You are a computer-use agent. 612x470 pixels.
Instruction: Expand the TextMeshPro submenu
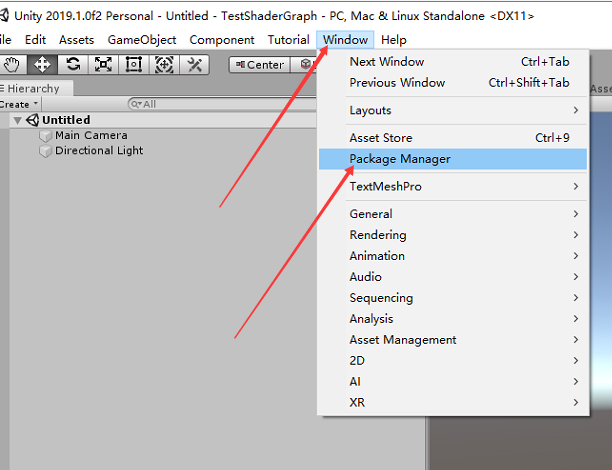[453, 187]
